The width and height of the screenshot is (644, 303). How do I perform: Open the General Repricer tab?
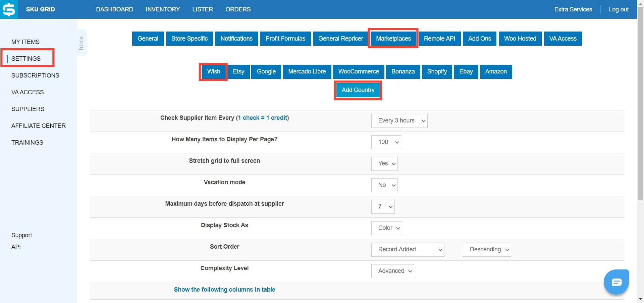pos(341,39)
